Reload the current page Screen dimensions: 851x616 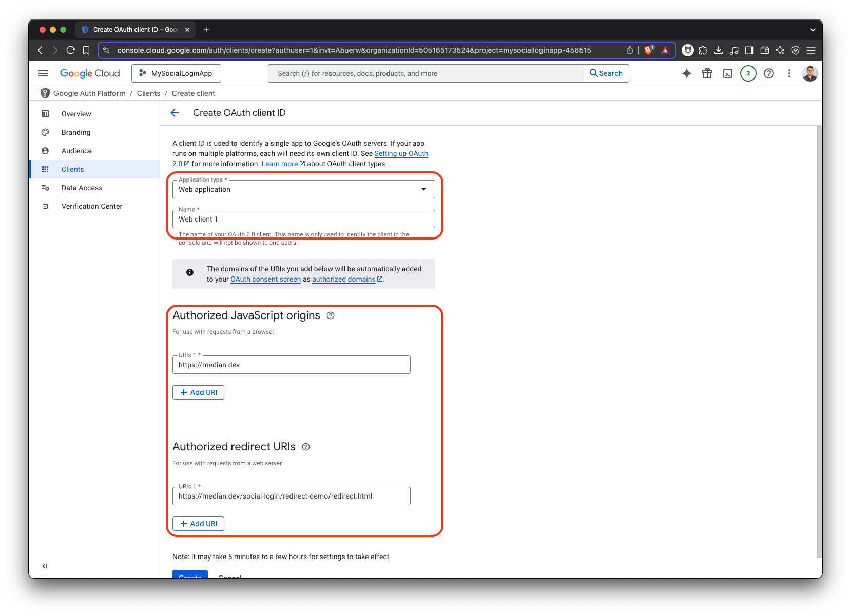pos(71,50)
